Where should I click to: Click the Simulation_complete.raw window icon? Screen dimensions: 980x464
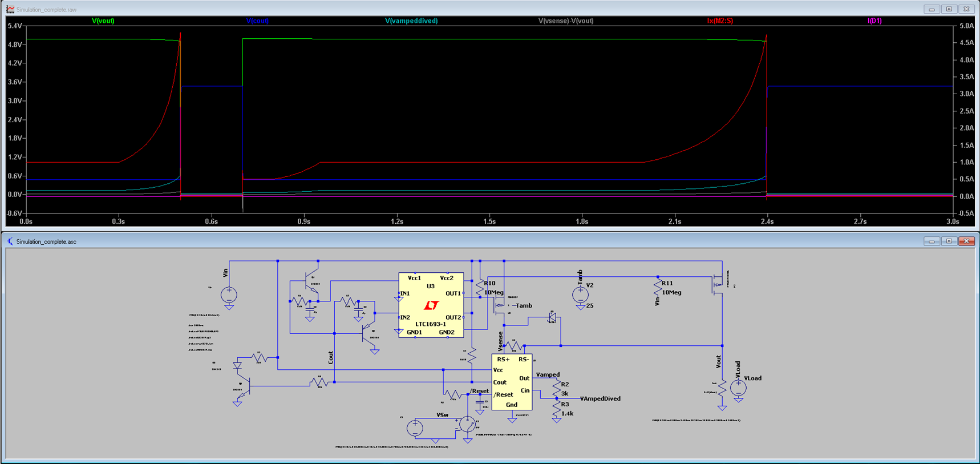[x=10, y=10]
